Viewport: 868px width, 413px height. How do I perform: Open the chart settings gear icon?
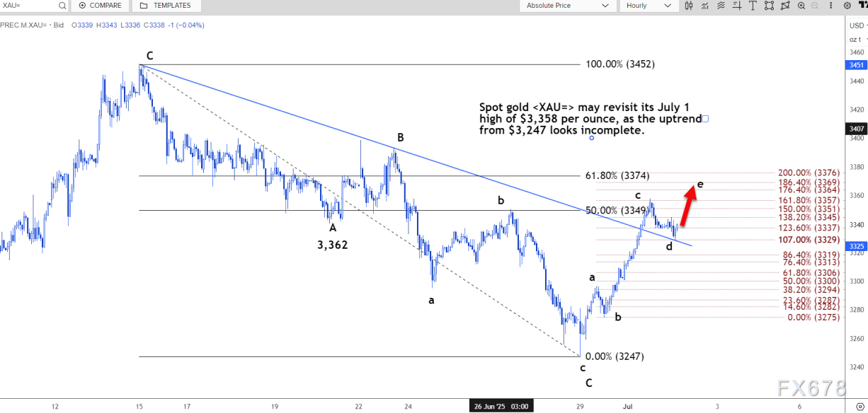click(x=847, y=6)
